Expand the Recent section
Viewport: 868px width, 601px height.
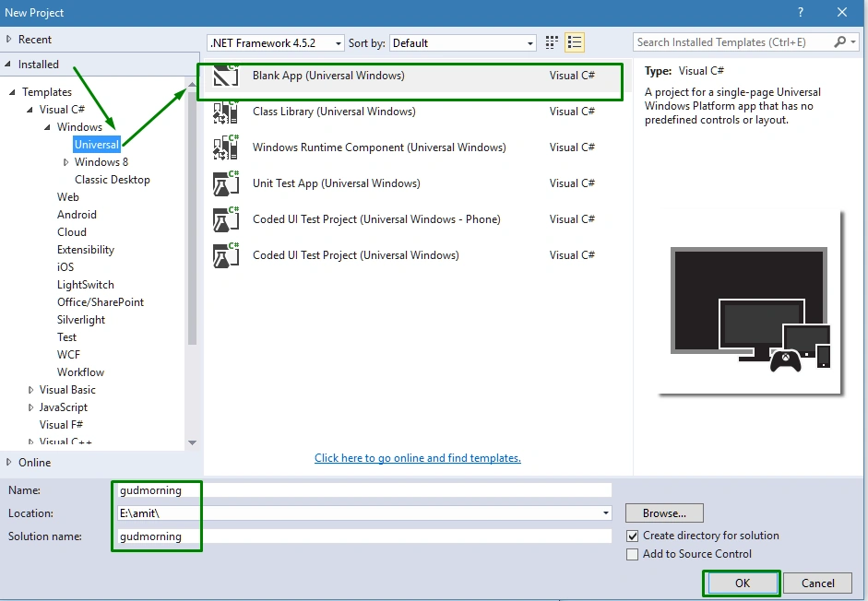coord(8,40)
